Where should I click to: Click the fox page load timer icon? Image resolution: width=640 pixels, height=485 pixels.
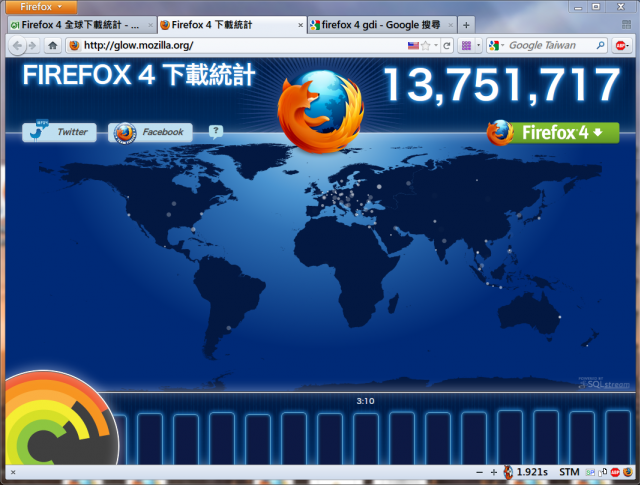coord(509,472)
